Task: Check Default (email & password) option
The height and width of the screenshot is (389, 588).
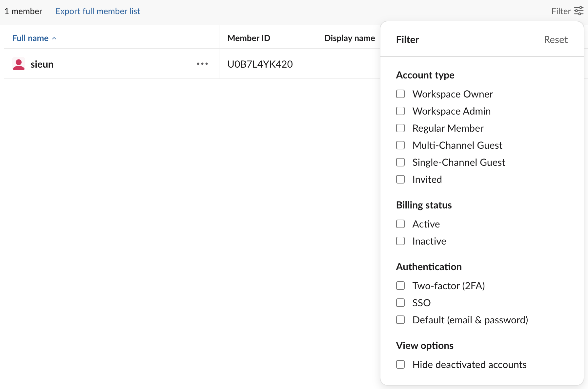Action: (400, 320)
